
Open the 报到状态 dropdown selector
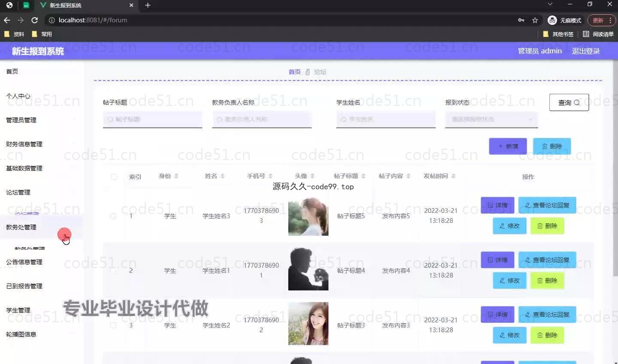point(491,119)
